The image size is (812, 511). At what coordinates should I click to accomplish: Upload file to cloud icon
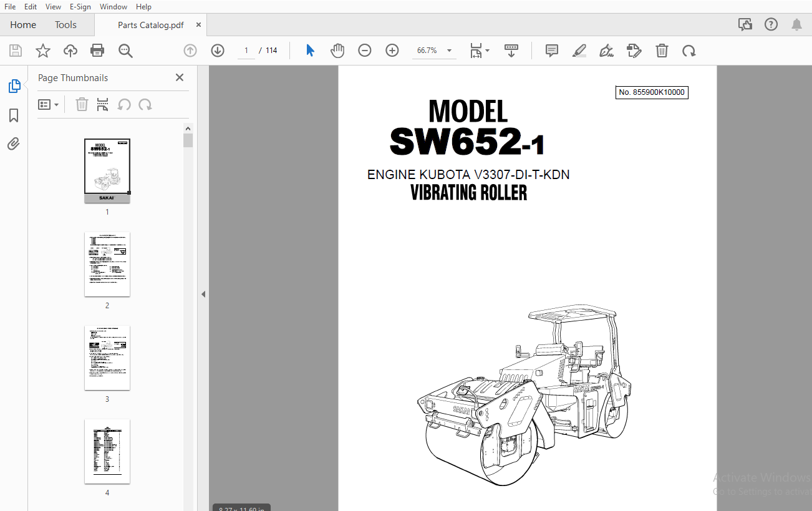point(70,51)
